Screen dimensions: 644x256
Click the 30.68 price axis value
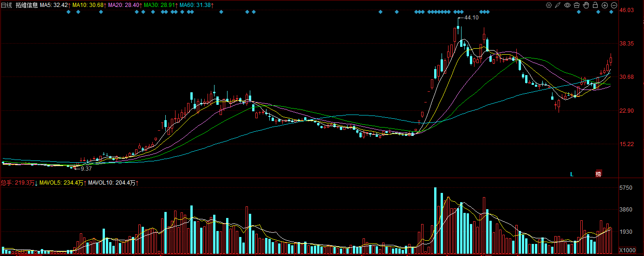(627, 77)
